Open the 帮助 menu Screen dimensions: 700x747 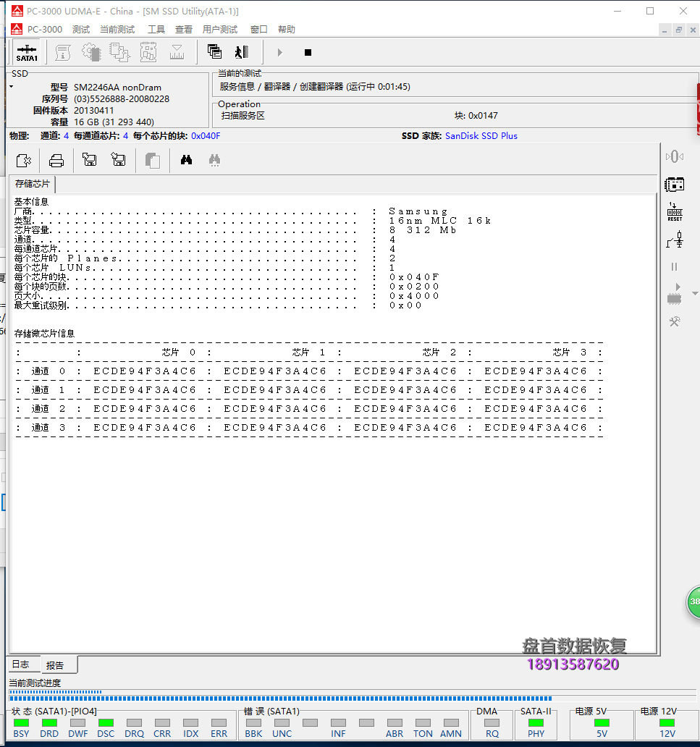[x=287, y=30]
